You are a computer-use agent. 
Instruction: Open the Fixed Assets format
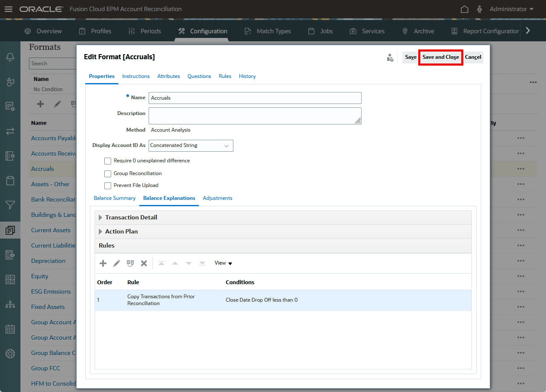click(48, 307)
